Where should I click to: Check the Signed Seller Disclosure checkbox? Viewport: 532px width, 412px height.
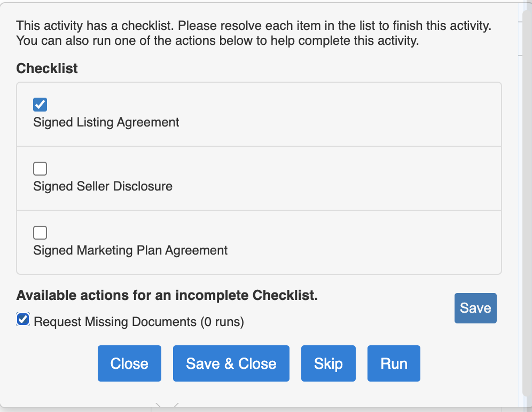(x=40, y=169)
